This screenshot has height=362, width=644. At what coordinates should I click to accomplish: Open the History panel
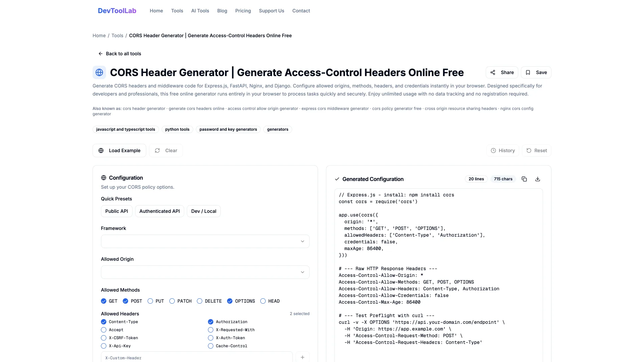502,150
